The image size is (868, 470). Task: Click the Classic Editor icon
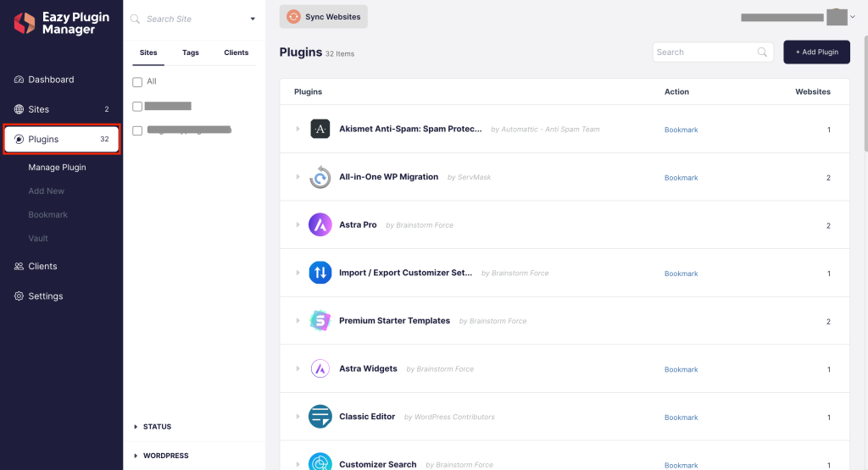click(320, 417)
